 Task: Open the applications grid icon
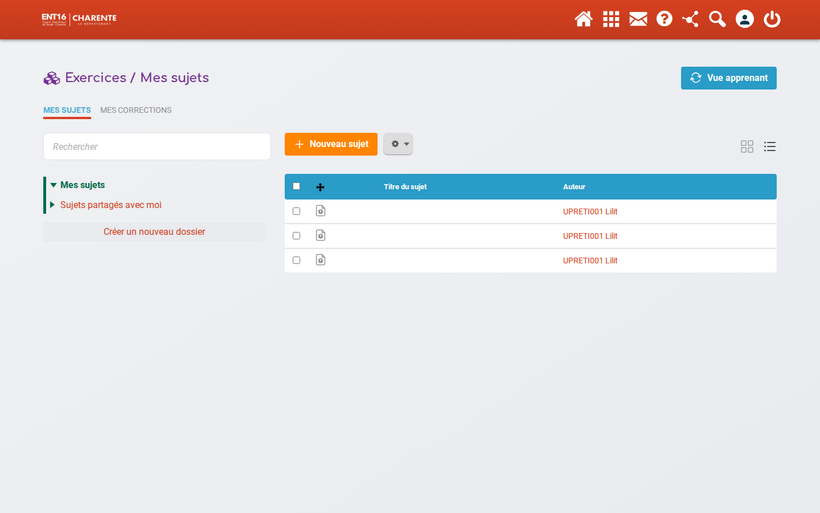pos(611,19)
